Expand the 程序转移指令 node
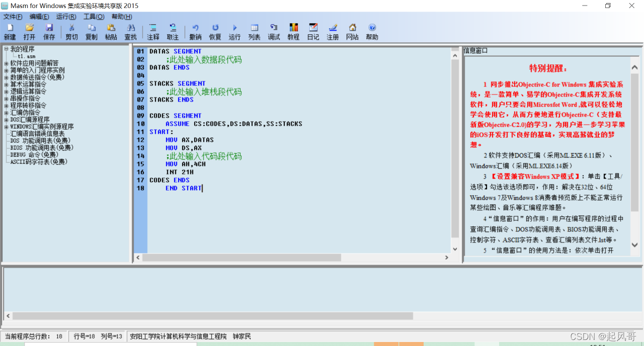 click(x=6, y=106)
